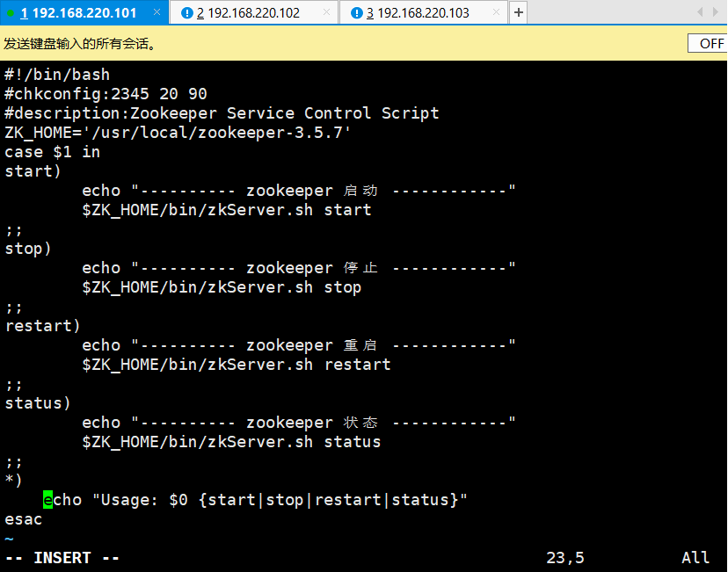Click the blue alert icon on tab 3

pyautogui.click(x=356, y=13)
